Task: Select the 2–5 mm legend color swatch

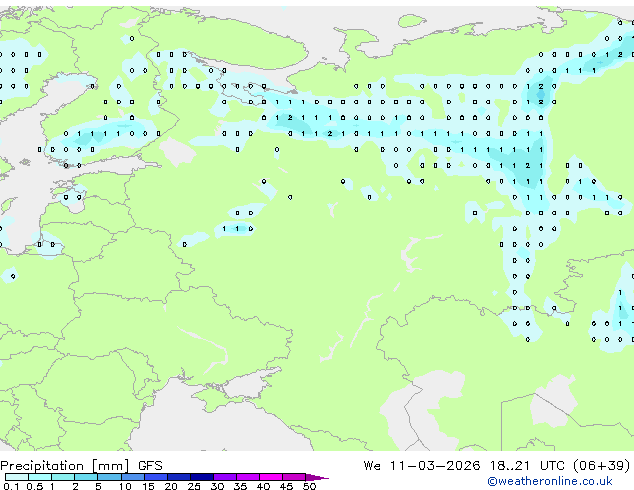Action: click(x=86, y=477)
